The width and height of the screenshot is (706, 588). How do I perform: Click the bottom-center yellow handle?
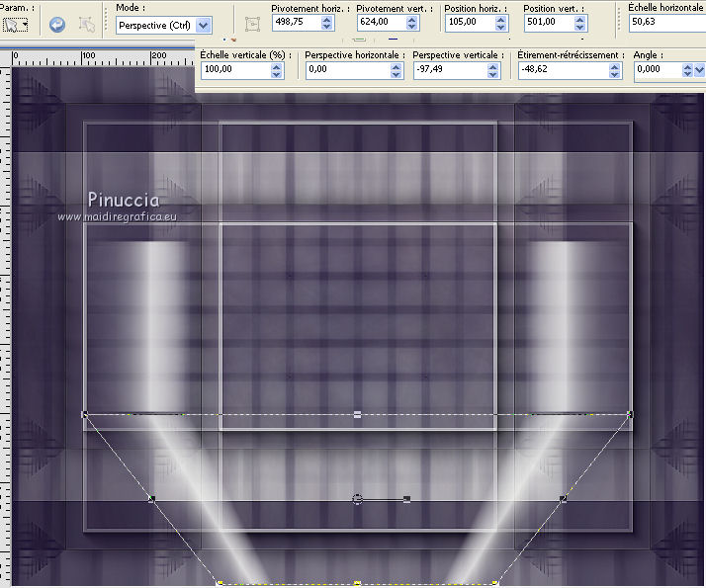pyautogui.click(x=357, y=583)
